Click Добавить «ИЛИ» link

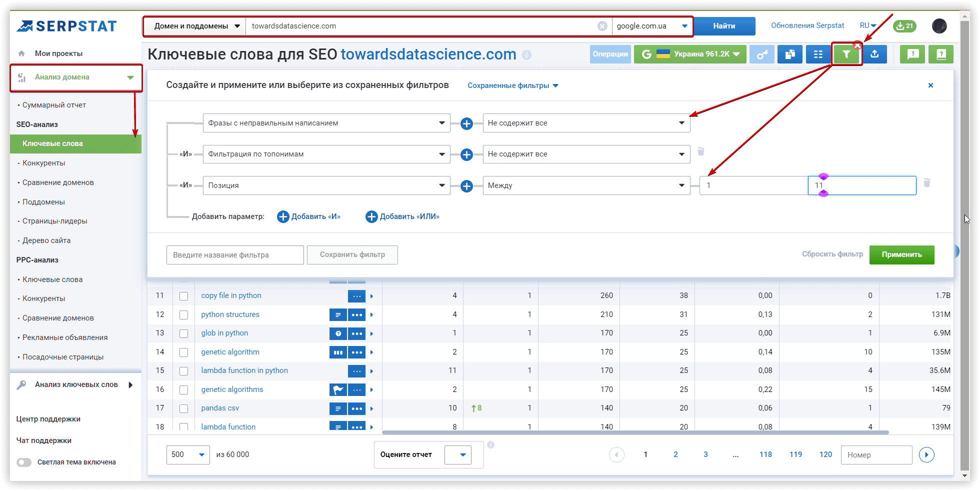tap(403, 216)
